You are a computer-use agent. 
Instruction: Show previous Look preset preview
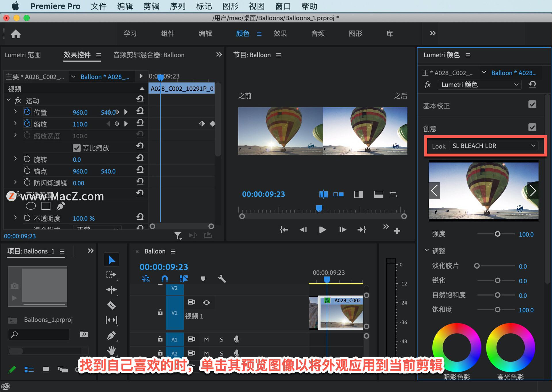coord(434,191)
